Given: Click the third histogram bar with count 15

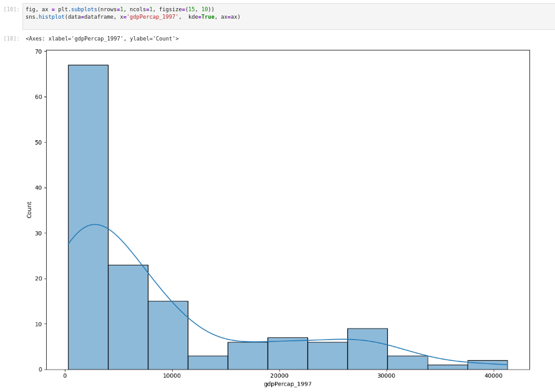Looking at the screenshot, I should click(x=168, y=335).
